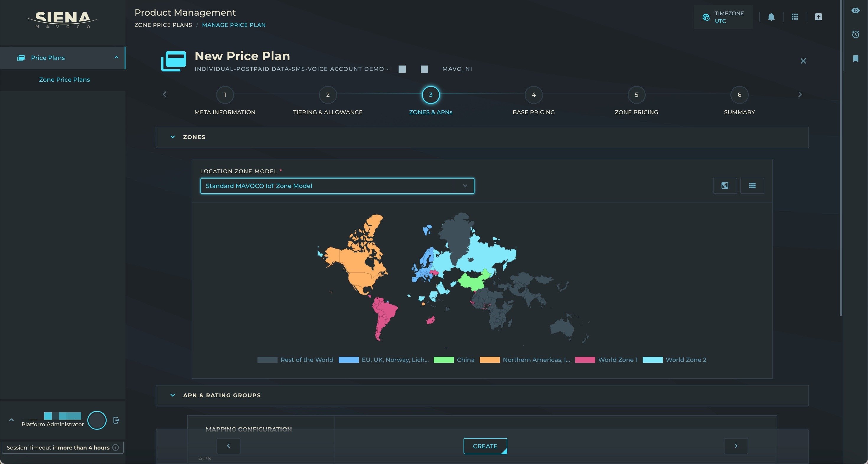Click the page vertical scrollbar
This screenshot has width=868, height=464.
tap(841, 159)
